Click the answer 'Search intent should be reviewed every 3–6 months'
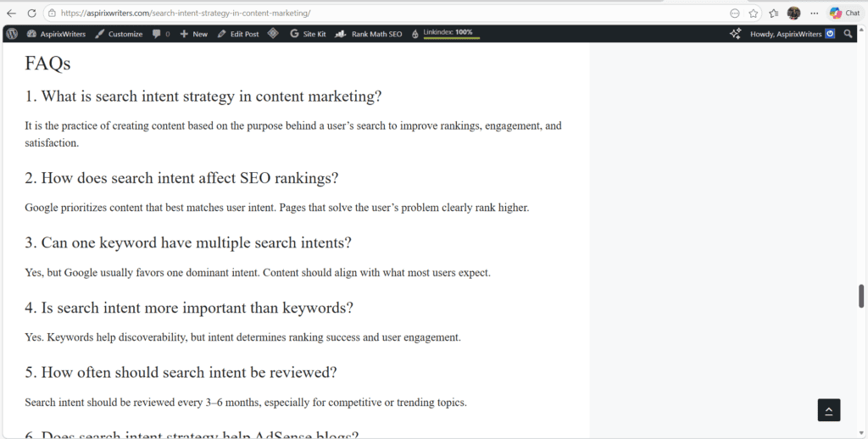Image resolution: width=868 pixels, height=439 pixels. tap(246, 403)
